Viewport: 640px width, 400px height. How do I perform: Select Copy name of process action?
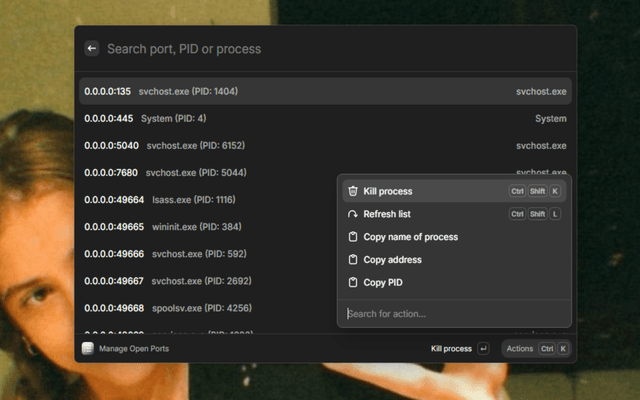(410, 237)
